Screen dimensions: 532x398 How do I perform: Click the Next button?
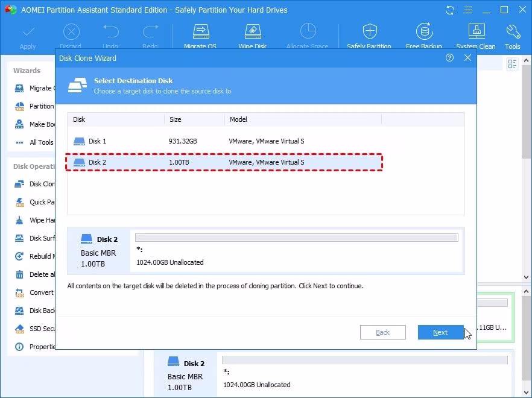click(x=440, y=332)
